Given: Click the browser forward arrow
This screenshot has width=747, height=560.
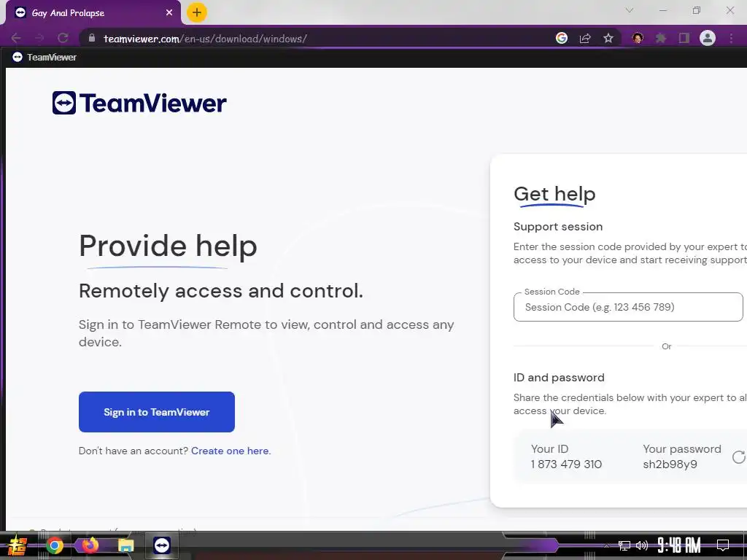Looking at the screenshot, I should pyautogui.click(x=39, y=38).
